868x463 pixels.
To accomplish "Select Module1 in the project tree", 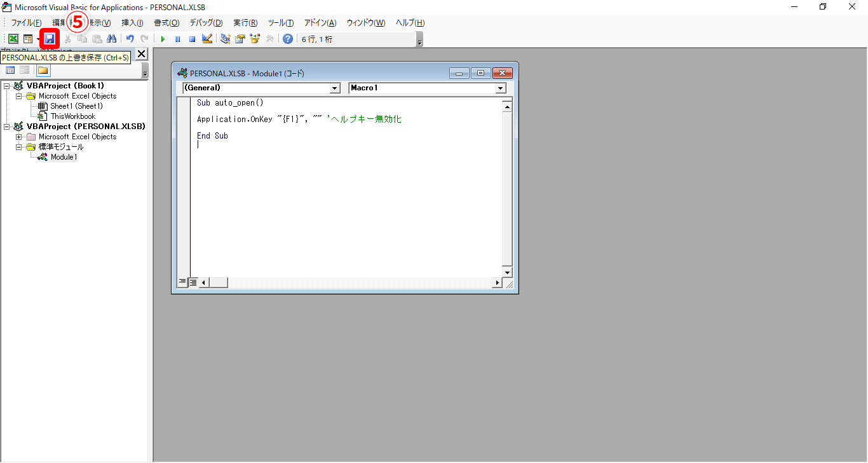I will pyautogui.click(x=64, y=157).
